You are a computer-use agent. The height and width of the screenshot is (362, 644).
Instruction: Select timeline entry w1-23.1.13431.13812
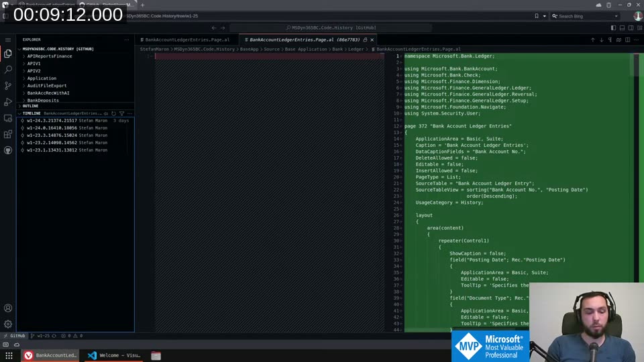pos(75,150)
